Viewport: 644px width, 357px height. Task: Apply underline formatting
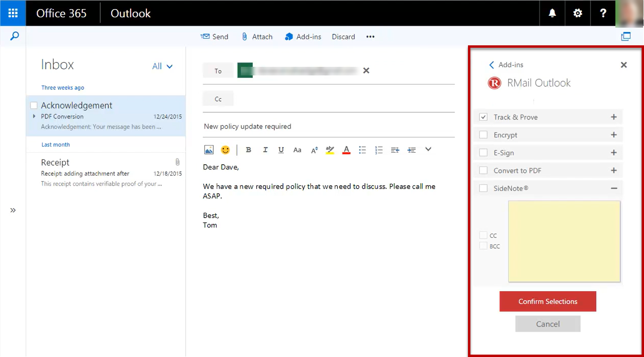(281, 149)
